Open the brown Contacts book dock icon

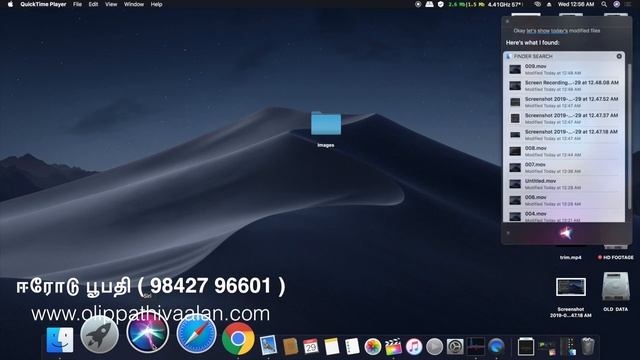point(290,347)
